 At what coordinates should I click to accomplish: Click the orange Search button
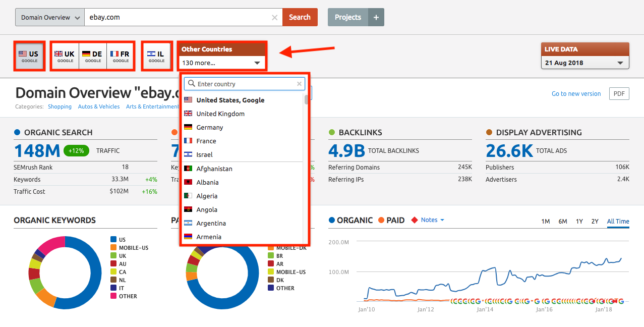pos(300,17)
